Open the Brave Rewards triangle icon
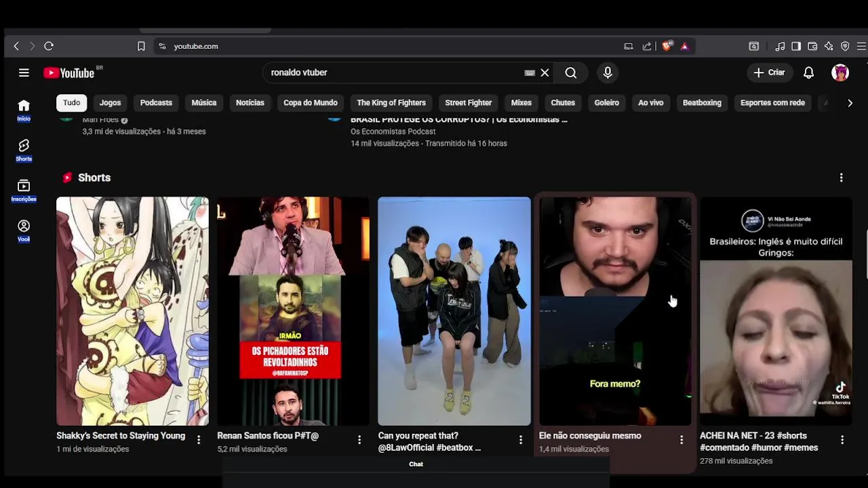This screenshot has width=868, height=488. [684, 46]
